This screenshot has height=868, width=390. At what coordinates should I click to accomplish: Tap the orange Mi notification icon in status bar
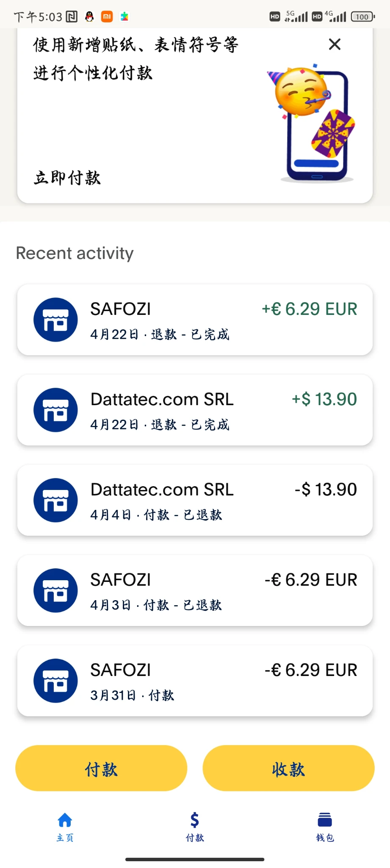107,17
